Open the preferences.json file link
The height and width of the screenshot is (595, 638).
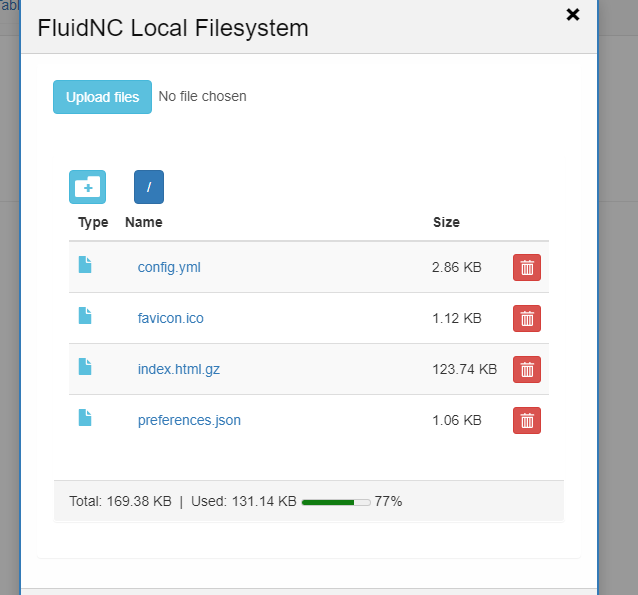click(x=189, y=420)
